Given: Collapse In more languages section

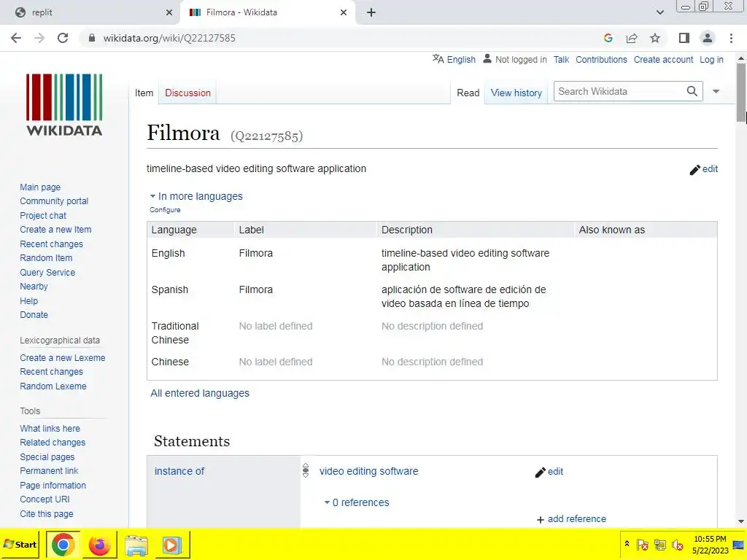Looking at the screenshot, I should [x=196, y=196].
